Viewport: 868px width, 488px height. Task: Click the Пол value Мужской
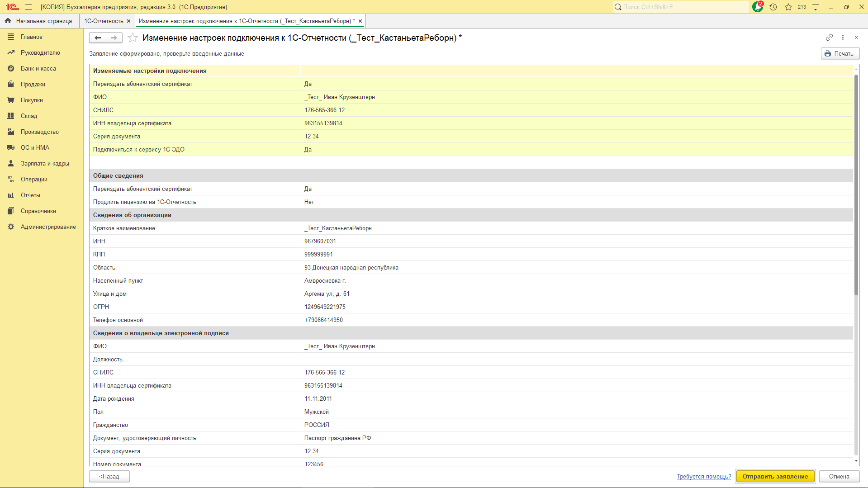coord(317,412)
